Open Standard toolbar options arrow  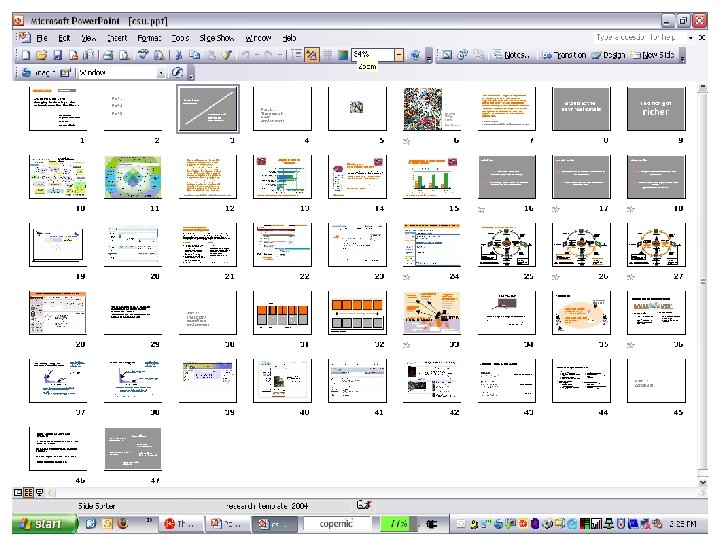(429, 56)
